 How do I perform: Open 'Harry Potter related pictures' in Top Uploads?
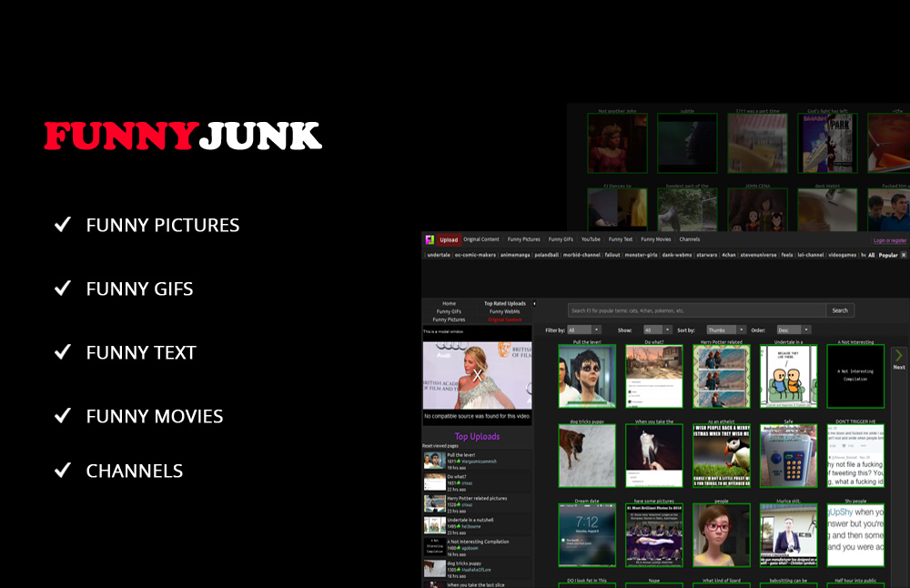(477, 498)
